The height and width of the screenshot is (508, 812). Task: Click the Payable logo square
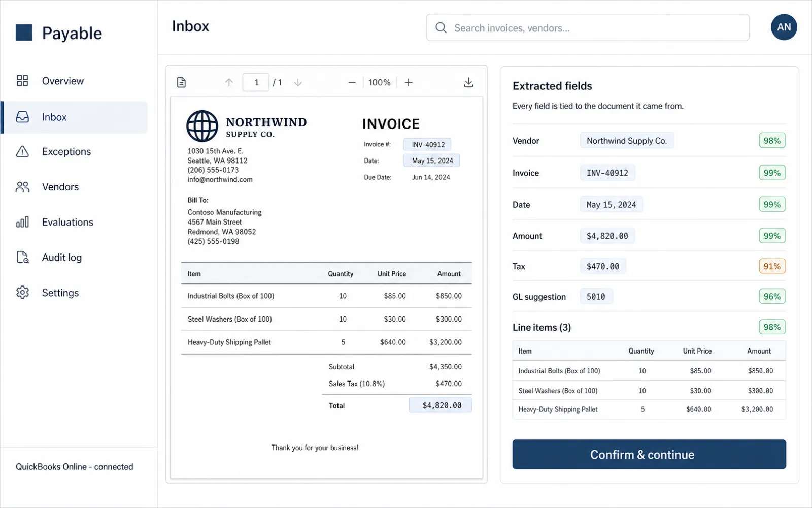(24, 33)
